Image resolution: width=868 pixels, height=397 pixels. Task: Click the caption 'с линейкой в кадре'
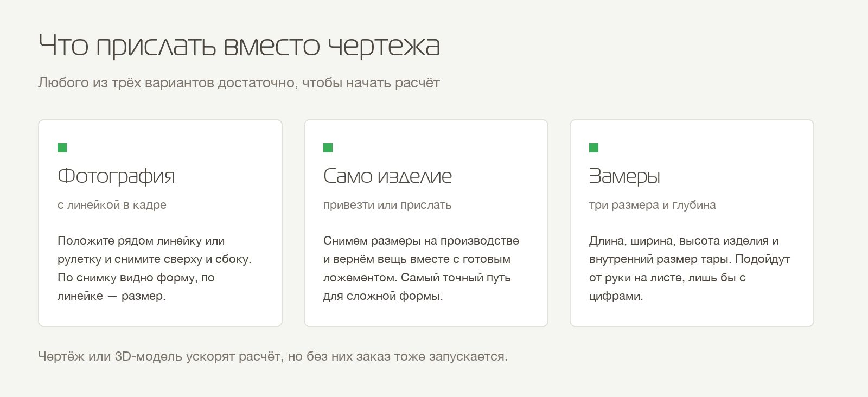click(x=112, y=205)
